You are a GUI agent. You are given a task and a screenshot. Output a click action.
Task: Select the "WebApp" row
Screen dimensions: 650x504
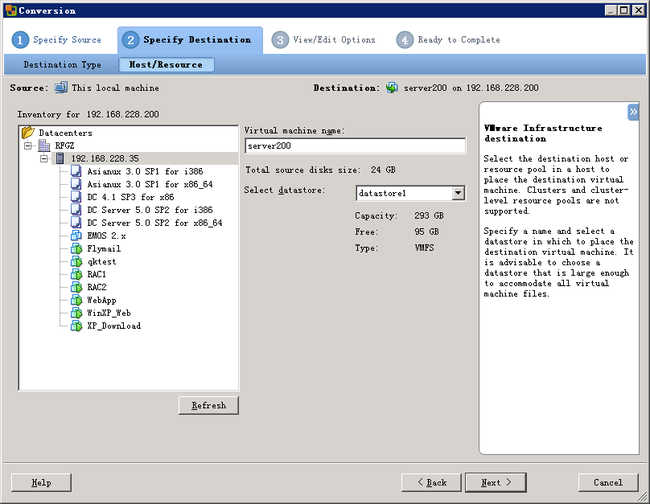pyautogui.click(x=102, y=300)
